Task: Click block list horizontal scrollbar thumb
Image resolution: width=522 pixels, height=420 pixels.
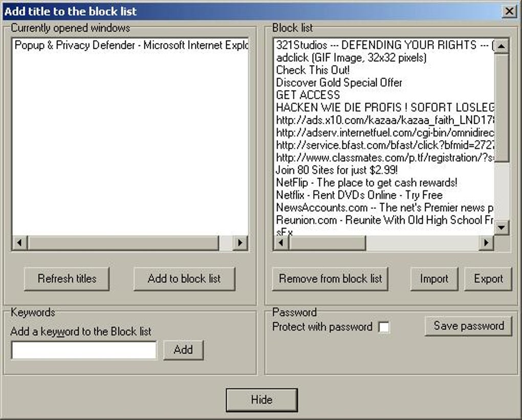Action: [327, 242]
